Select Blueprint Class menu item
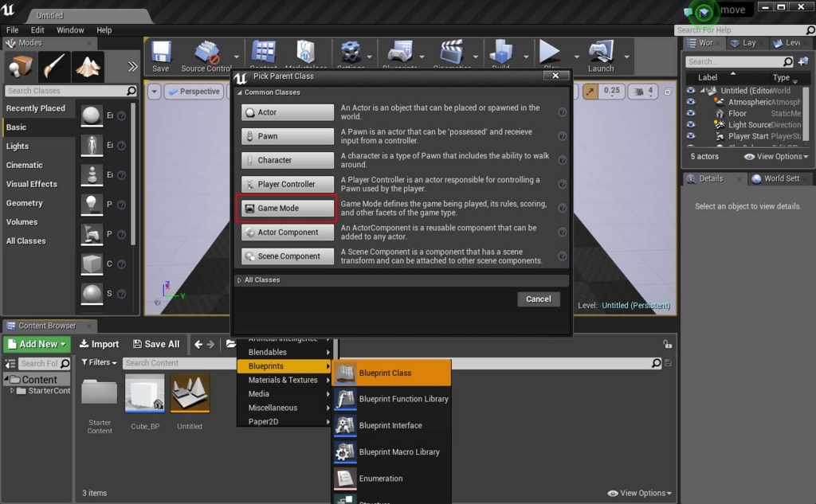The height and width of the screenshot is (504, 816). point(392,373)
